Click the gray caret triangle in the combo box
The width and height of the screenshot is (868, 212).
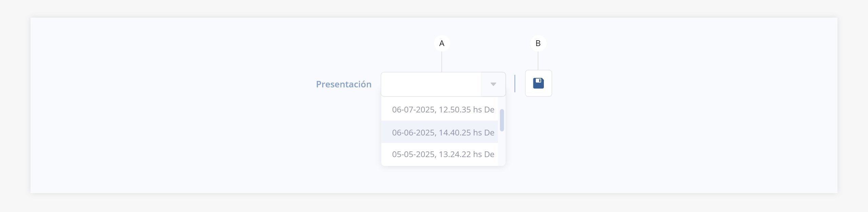493,84
